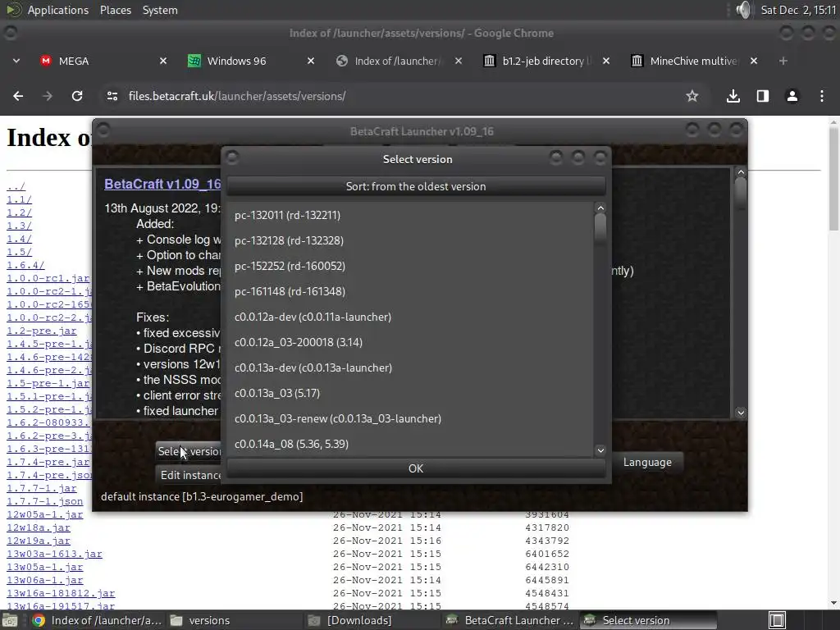840x630 pixels.
Task: Reload the page in Chrome
Action: [x=77, y=96]
